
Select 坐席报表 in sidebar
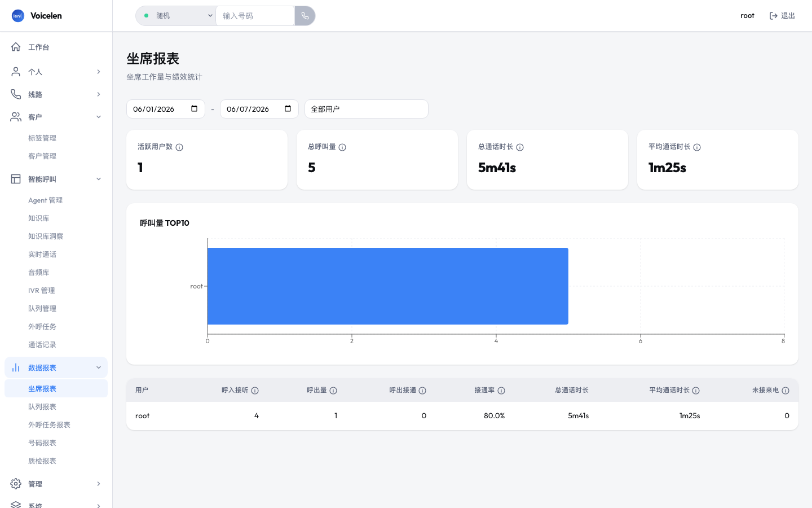56,388
